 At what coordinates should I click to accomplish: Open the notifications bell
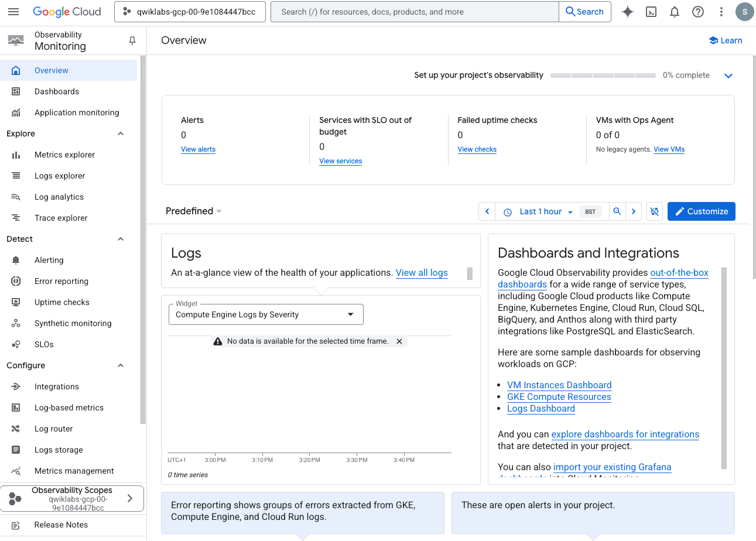coord(675,12)
